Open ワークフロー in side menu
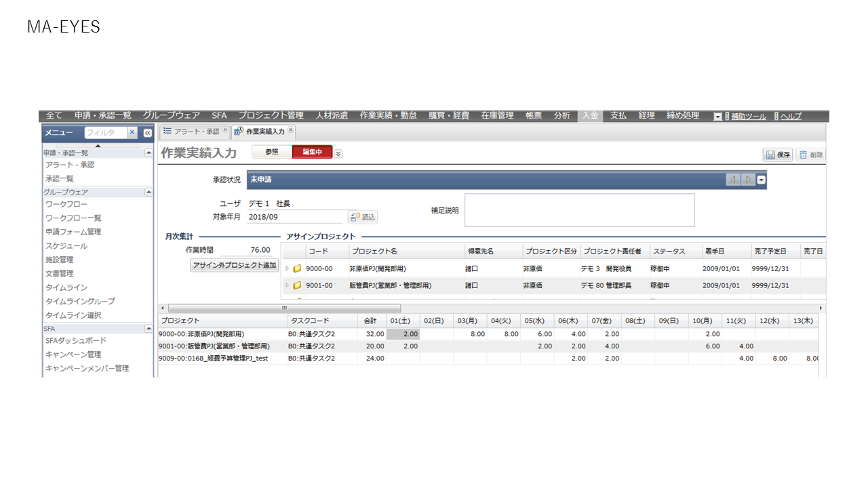This screenshot has width=868, height=488. coord(66,204)
